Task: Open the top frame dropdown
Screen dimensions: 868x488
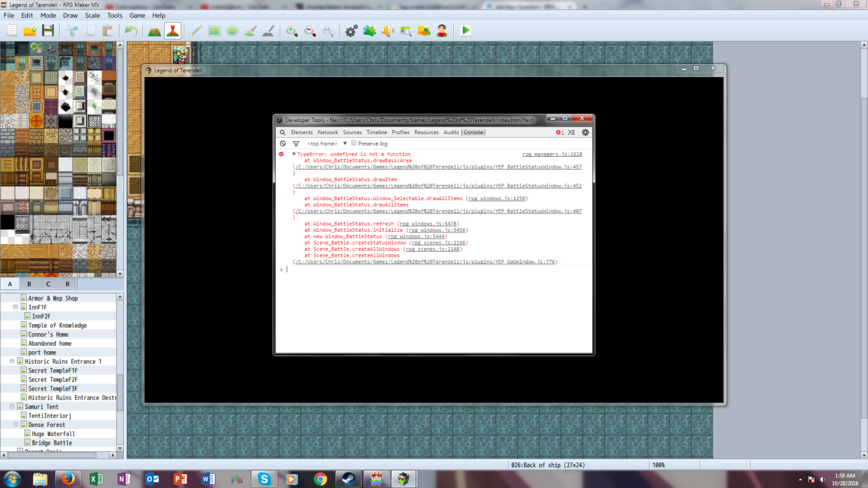Action: click(x=327, y=144)
